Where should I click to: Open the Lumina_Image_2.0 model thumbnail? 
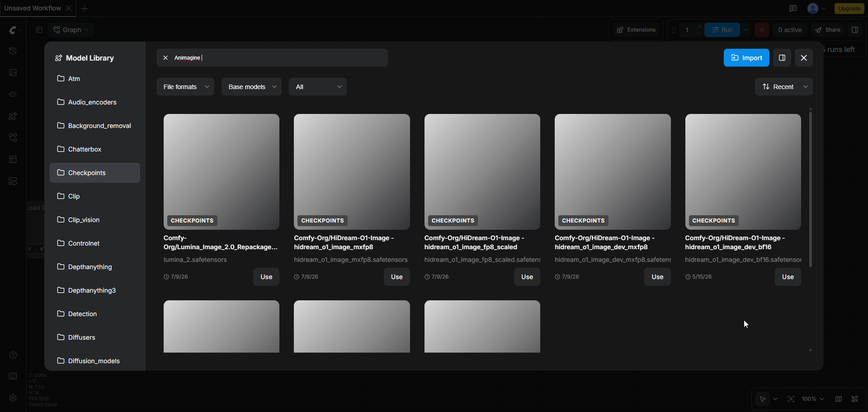(221, 172)
